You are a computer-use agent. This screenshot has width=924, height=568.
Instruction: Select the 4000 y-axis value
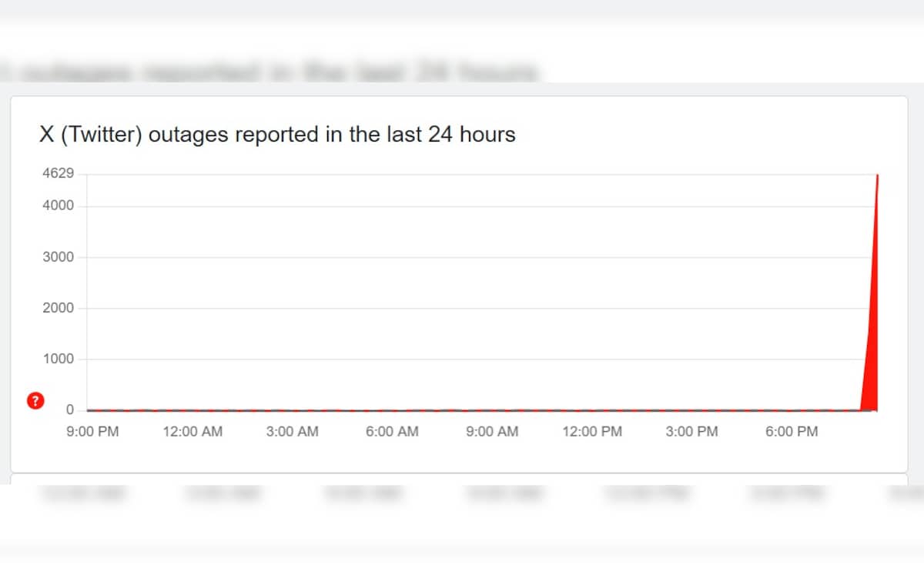coord(59,205)
